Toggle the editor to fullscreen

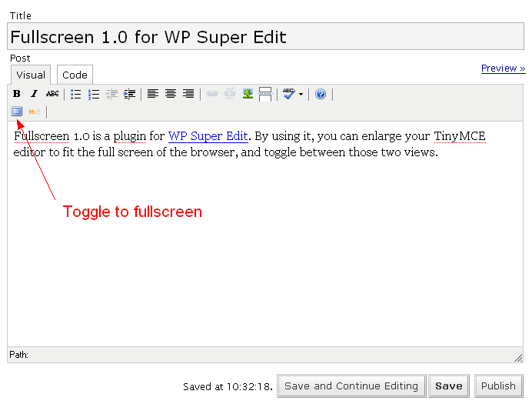coord(17,112)
